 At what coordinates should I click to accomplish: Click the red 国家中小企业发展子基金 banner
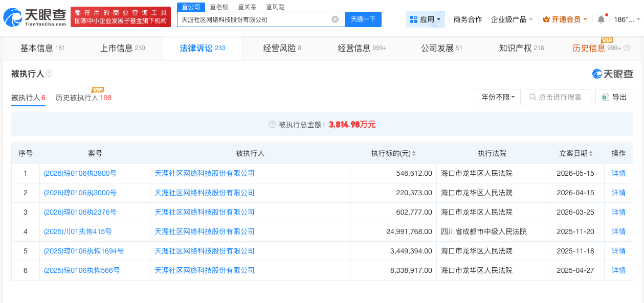tap(121, 17)
